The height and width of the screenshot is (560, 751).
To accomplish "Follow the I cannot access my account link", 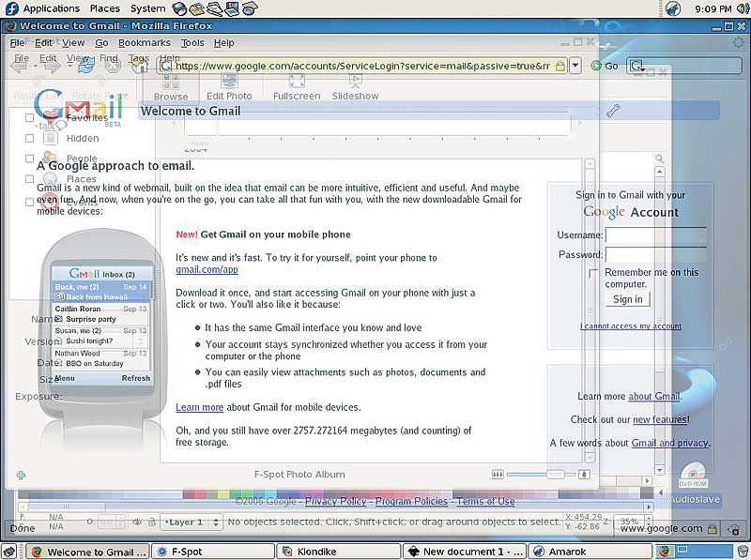I will (631, 325).
